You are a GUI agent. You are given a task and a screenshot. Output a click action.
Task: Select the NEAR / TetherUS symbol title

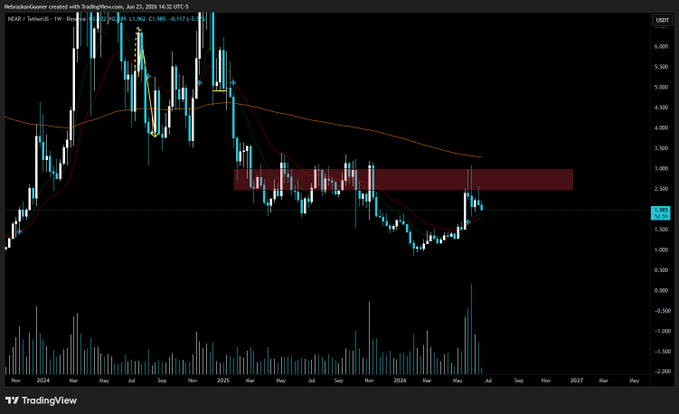click(29, 19)
